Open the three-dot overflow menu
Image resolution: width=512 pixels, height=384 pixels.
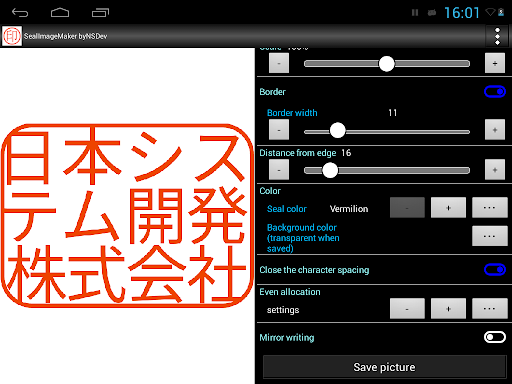tap(497, 36)
